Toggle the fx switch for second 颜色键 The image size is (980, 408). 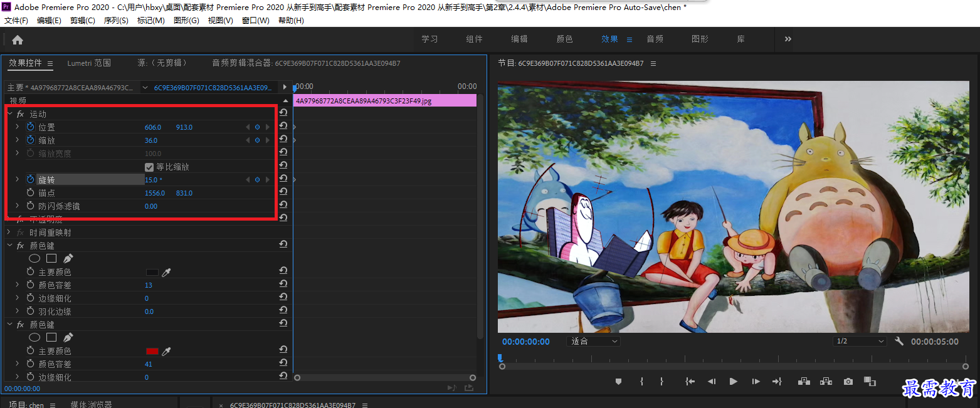click(20, 325)
